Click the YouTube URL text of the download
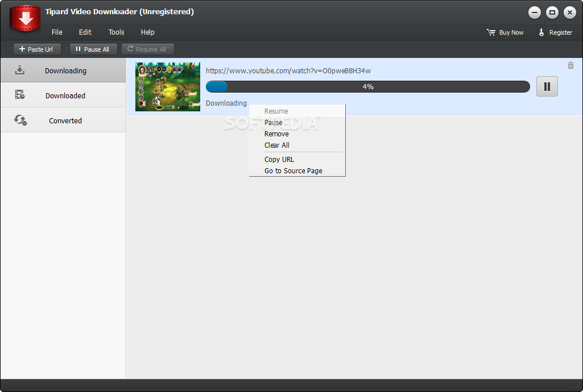This screenshot has width=583, height=392. (288, 70)
